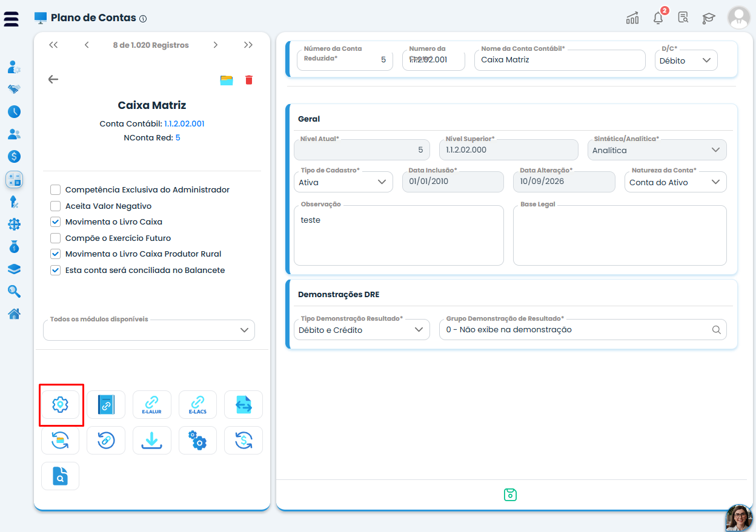Click the search icon in Grupo Demonstração field
The width and height of the screenshot is (756, 532).
click(x=716, y=330)
